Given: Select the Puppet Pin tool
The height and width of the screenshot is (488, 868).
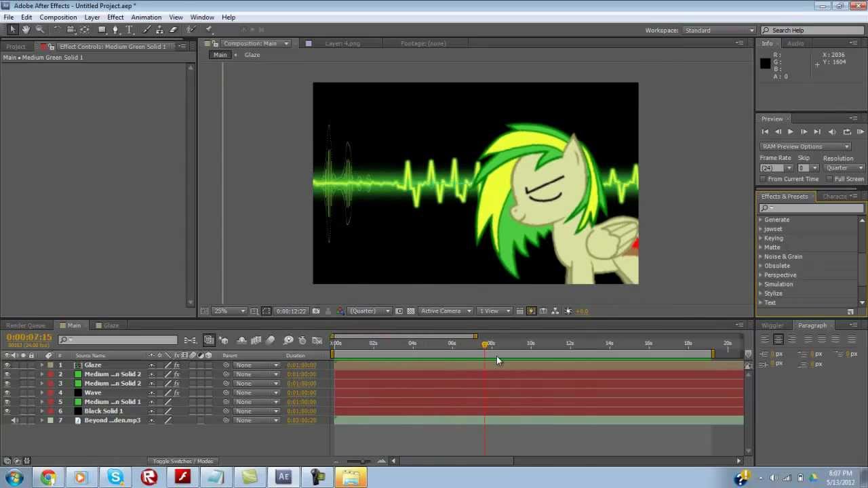Looking at the screenshot, I should coord(209,30).
